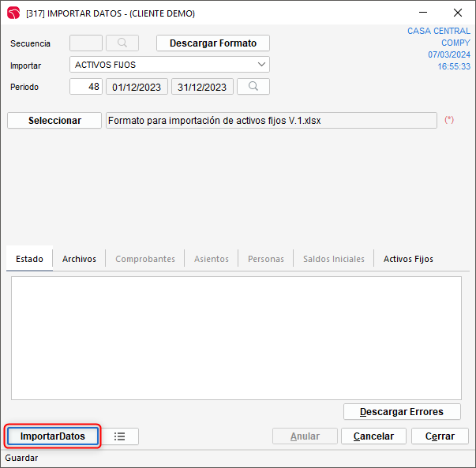Close the window with the X button
Screen dimensions: 476x468
click(x=458, y=13)
